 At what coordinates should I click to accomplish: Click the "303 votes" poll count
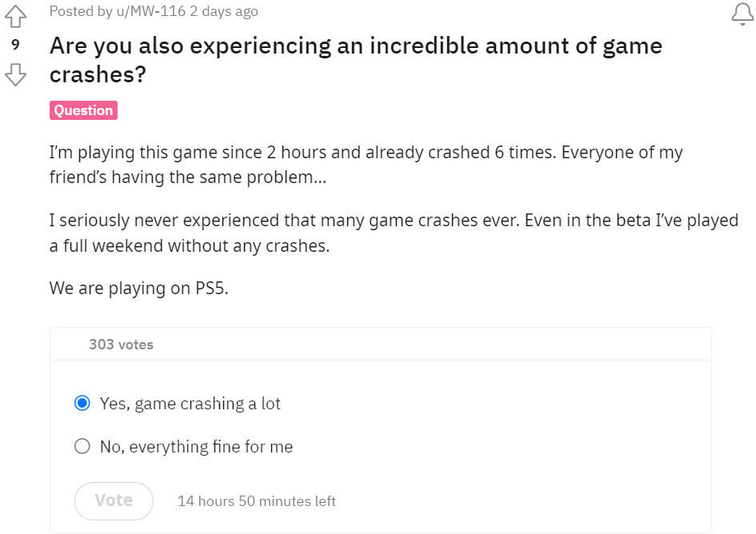pos(121,345)
